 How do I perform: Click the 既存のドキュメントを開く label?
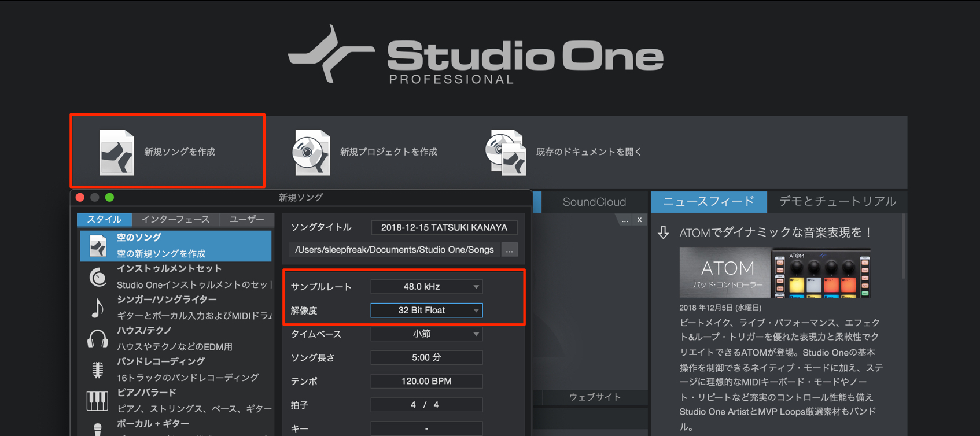(589, 152)
